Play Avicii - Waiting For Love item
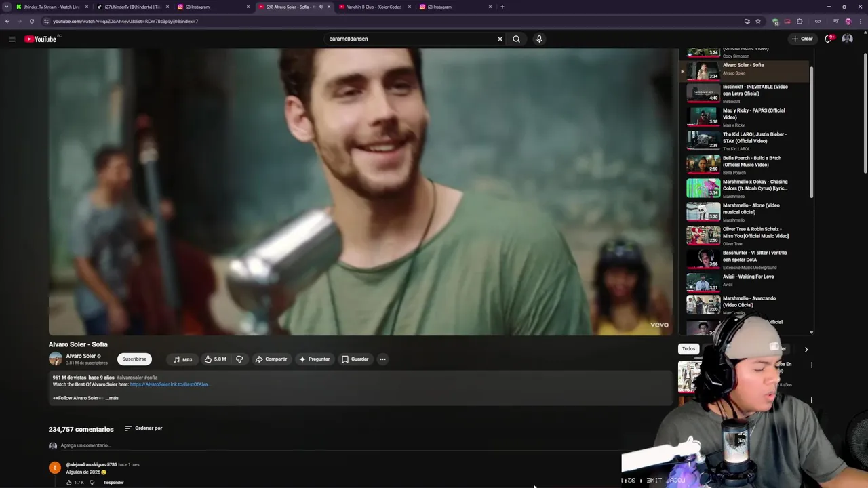This screenshot has width=868, height=488. [745, 281]
